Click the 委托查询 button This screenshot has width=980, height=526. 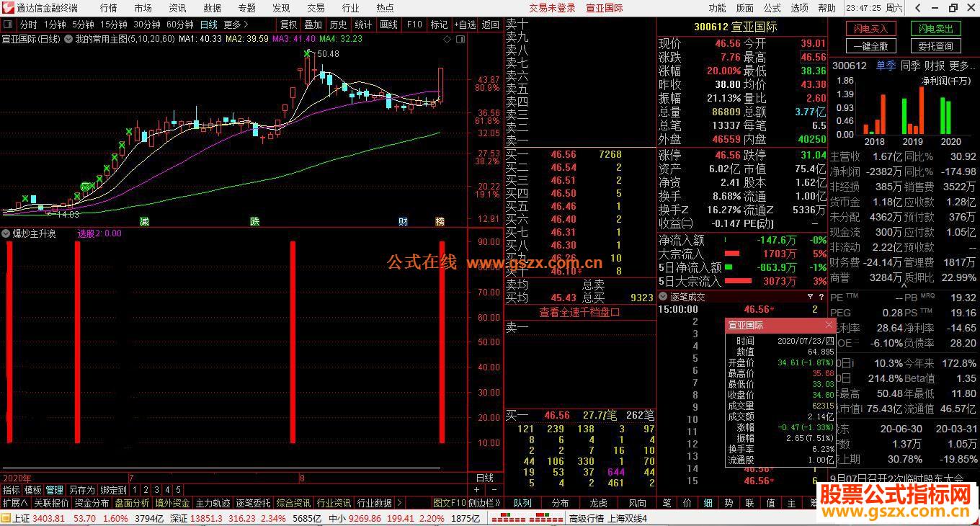click(935, 46)
